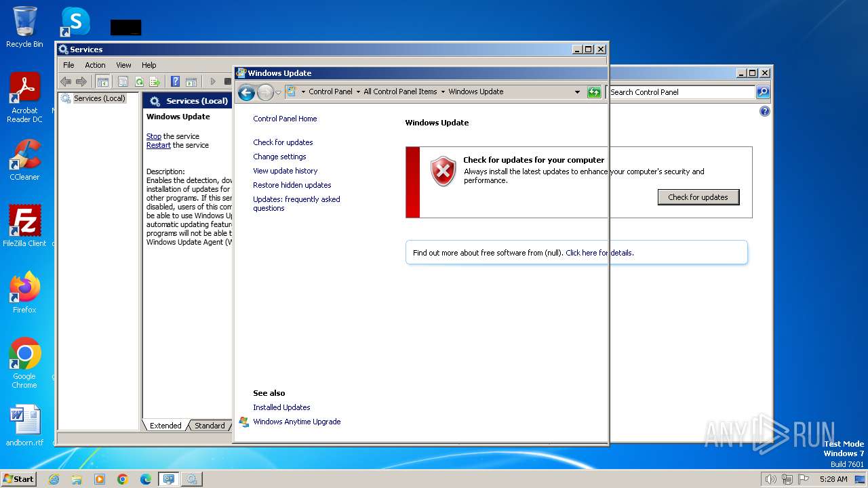Image resolution: width=868 pixels, height=488 pixels.
Task: Open Change settings link
Action: [279, 157]
